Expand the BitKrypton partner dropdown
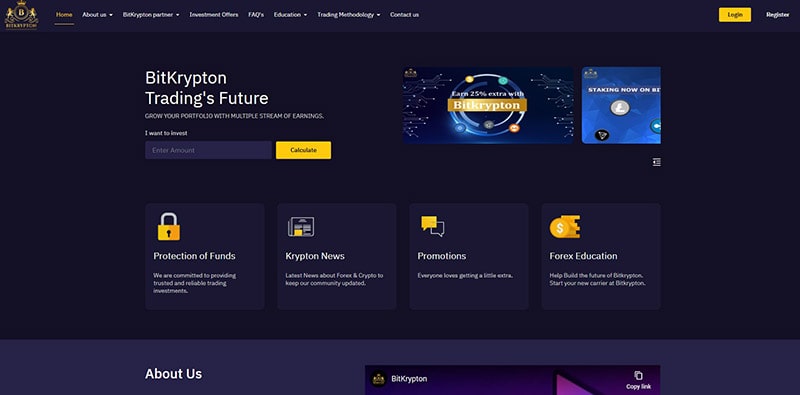This screenshot has height=395, width=800. click(151, 15)
